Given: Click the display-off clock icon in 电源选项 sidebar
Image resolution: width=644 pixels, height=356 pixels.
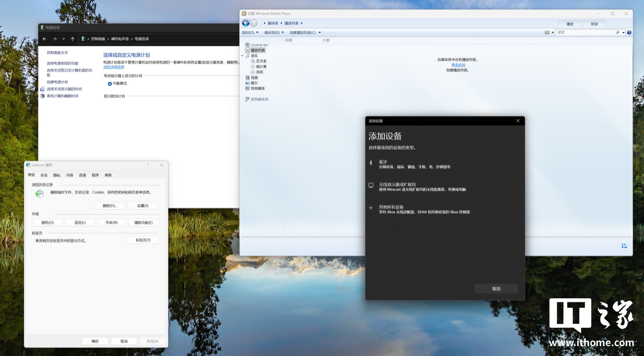Looking at the screenshot, I should pyautogui.click(x=42, y=89).
